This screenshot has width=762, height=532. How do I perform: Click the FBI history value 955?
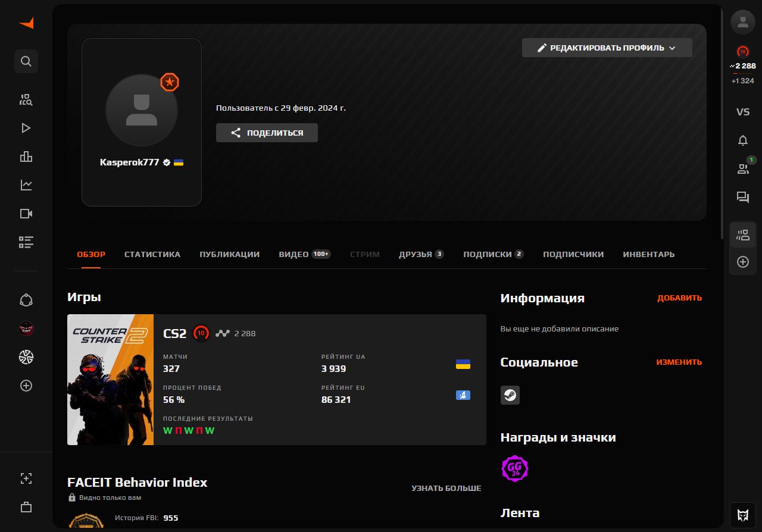[x=171, y=518]
